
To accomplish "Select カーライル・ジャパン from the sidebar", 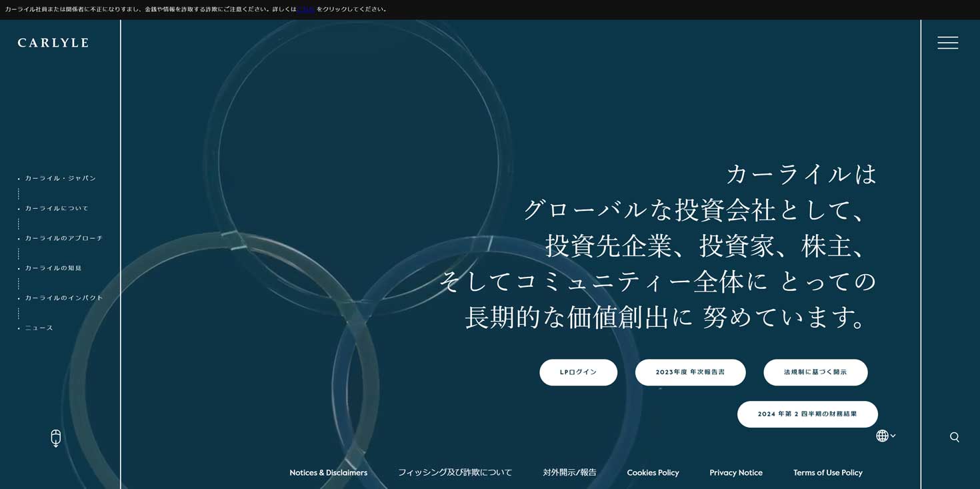I will pos(61,177).
